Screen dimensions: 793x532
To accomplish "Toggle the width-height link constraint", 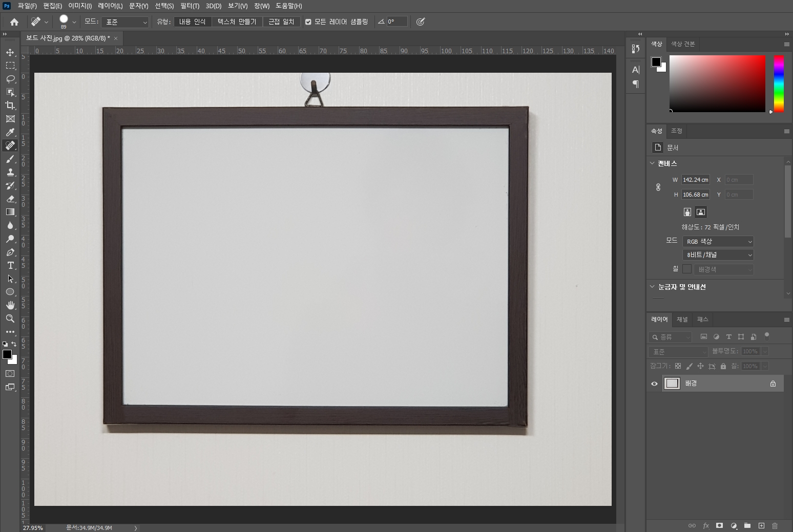I will click(658, 187).
